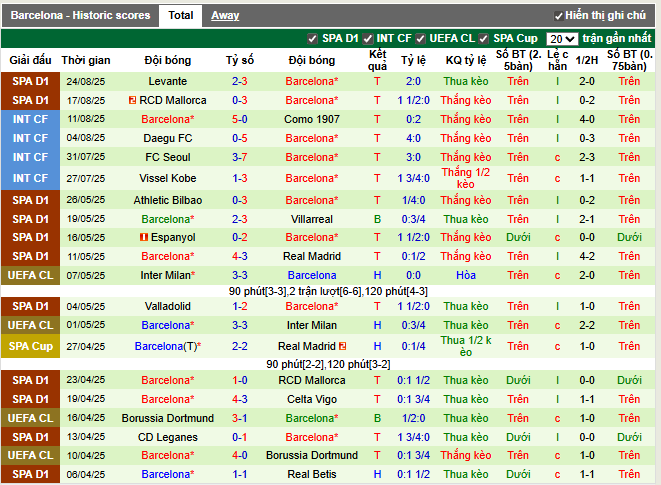Image resolution: width=661 pixels, height=485 pixels.
Task: Click SPA Cup league cell on 27/04/25
Action: pyautogui.click(x=30, y=346)
